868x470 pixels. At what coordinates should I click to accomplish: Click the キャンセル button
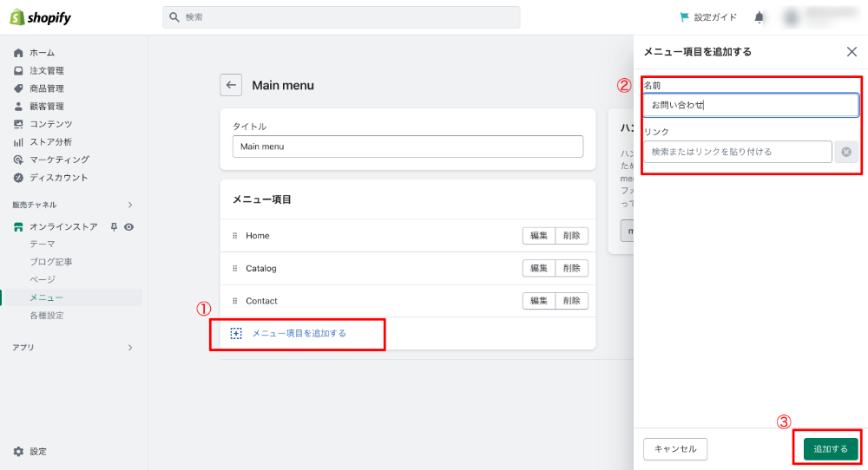point(675,449)
